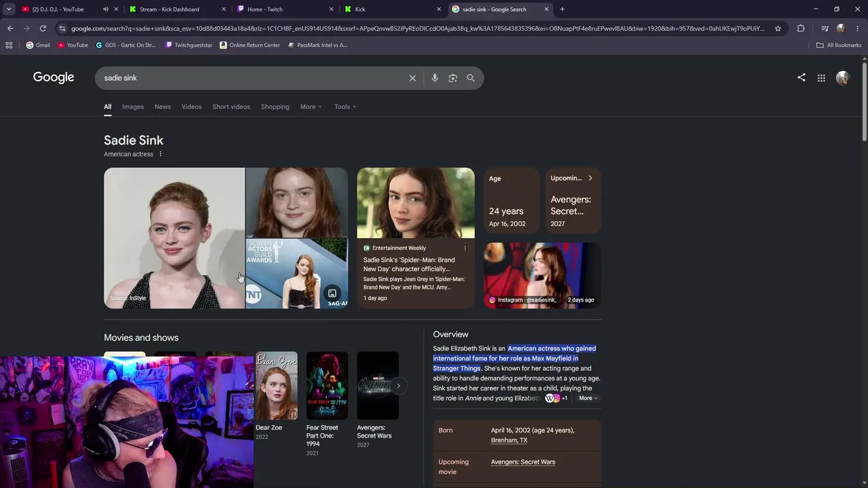Open the Instagram @sadiesink_ post

pyautogui.click(x=542, y=276)
